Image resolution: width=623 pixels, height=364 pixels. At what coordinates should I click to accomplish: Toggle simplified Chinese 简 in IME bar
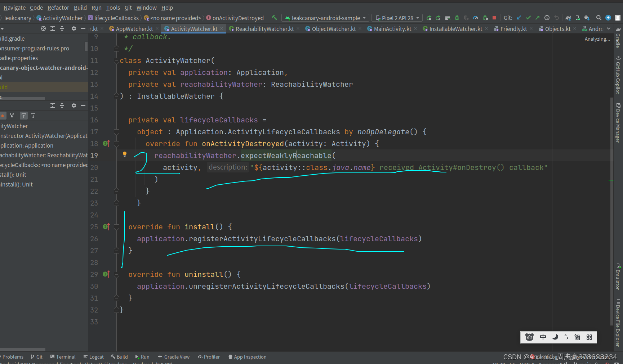577,337
